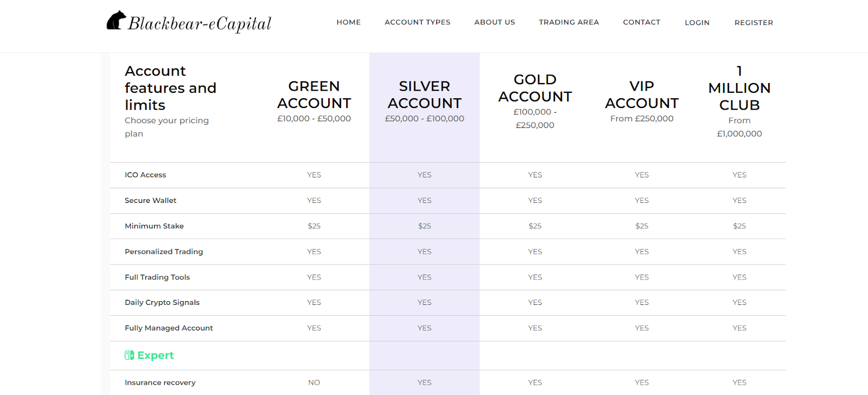Viewport: 868px width, 395px height.
Task: Click the green Expert section label
Action: point(156,355)
